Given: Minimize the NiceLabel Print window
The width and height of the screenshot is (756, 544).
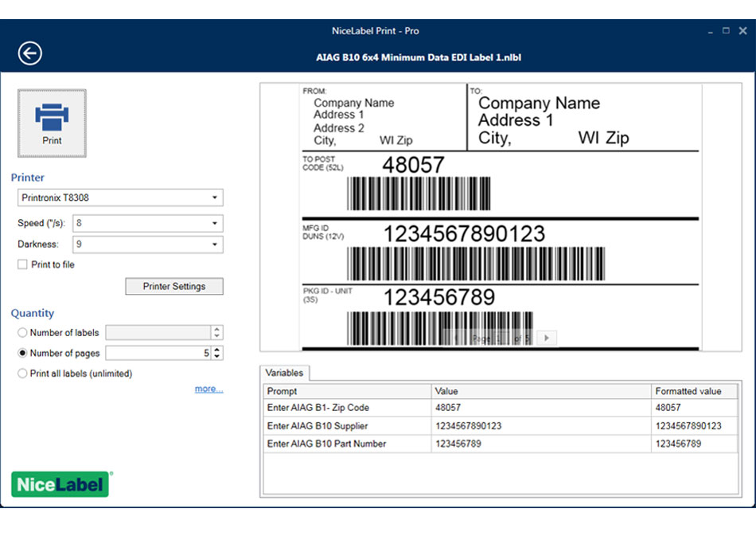Looking at the screenshot, I should pos(710,31).
